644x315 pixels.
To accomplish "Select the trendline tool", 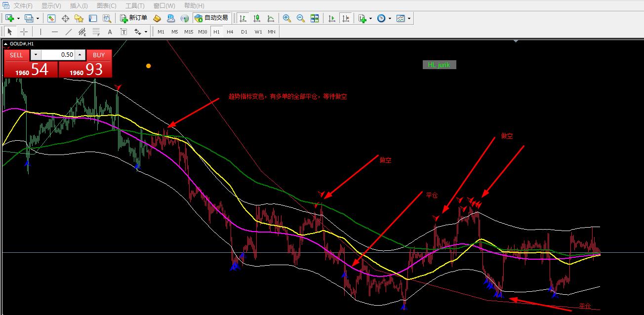I will click(68, 32).
